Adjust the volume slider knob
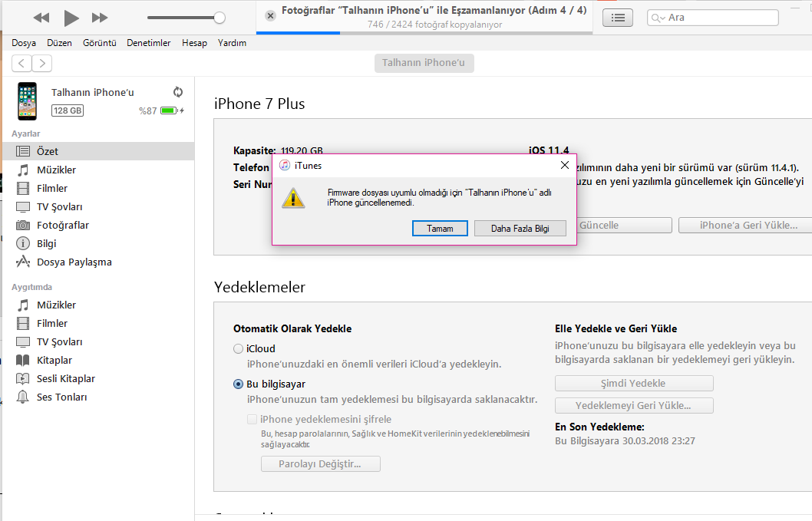The width and height of the screenshot is (812, 521). [220, 18]
